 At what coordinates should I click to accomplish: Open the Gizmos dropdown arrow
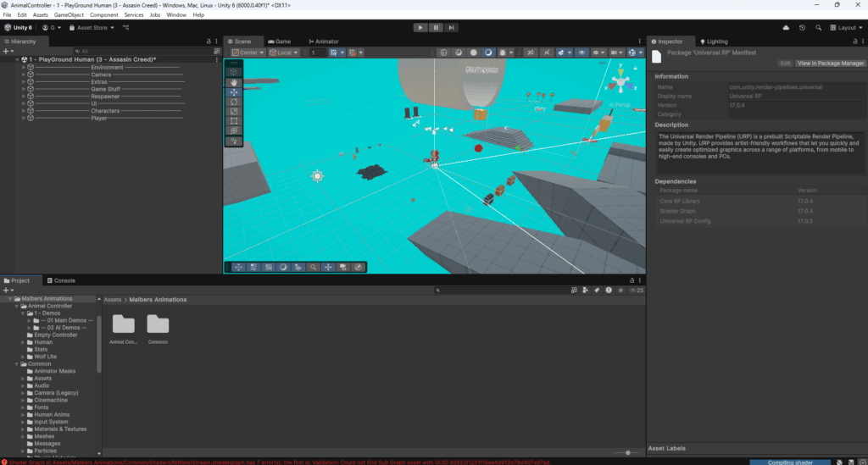tap(641, 53)
